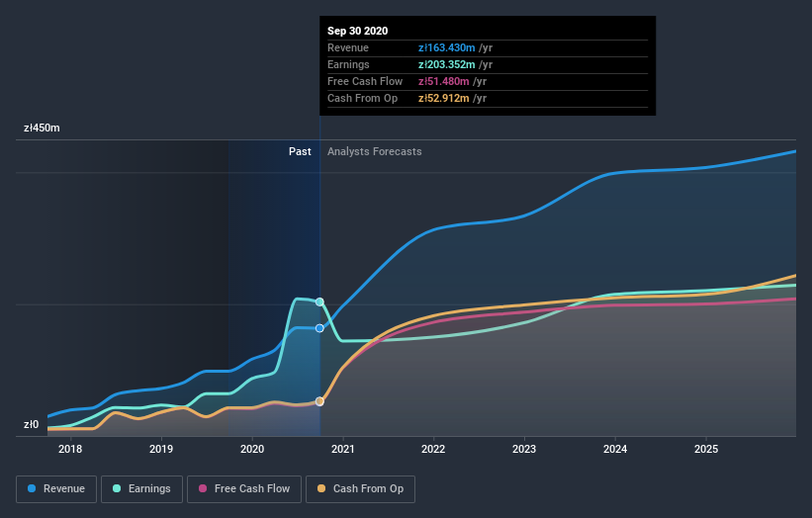Click the 2018 x-axis label
812x518 pixels.
coord(70,449)
